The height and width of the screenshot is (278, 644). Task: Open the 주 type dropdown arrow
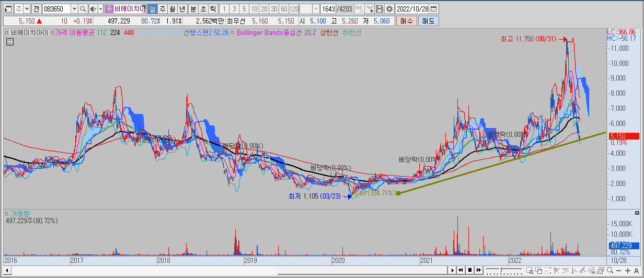(27, 9)
